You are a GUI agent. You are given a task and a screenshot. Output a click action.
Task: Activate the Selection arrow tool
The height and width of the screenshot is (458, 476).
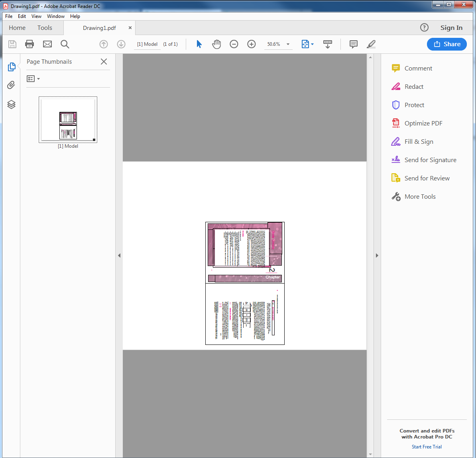pyautogui.click(x=199, y=44)
